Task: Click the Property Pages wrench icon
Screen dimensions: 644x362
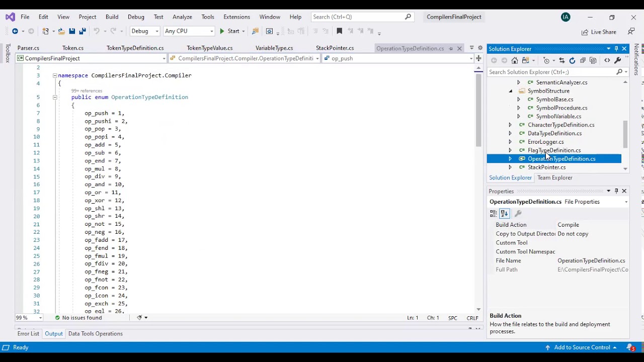Action: tap(518, 214)
